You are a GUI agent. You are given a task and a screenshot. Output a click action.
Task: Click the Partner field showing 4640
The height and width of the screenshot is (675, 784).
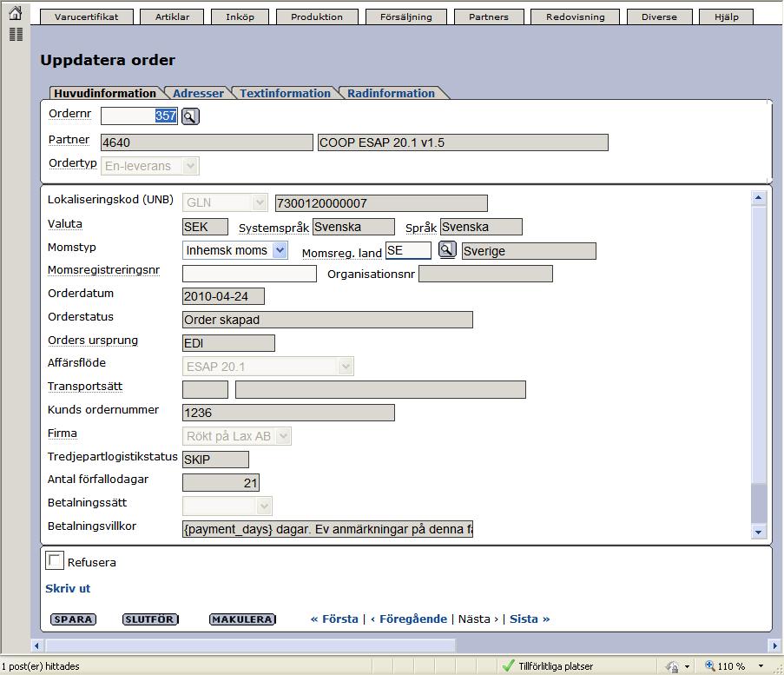(x=207, y=142)
